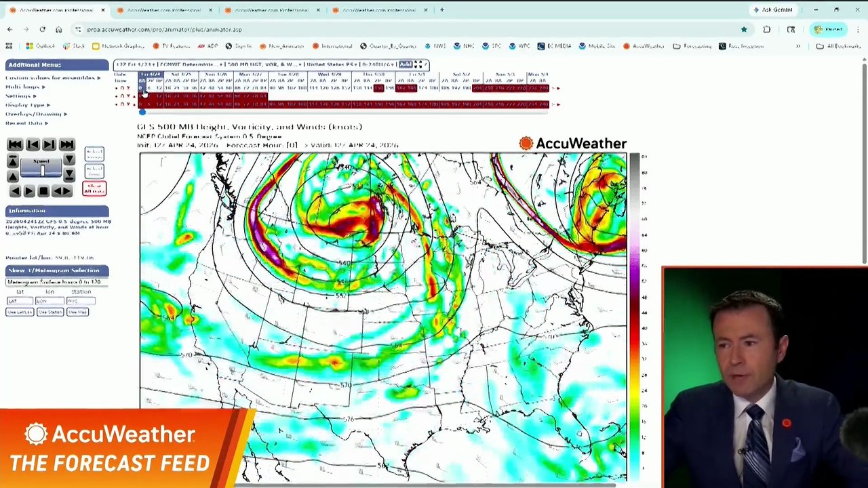Expand the Overlays/Drawing menu
The image size is (868, 488).
pyautogui.click(x=36, y=114)
